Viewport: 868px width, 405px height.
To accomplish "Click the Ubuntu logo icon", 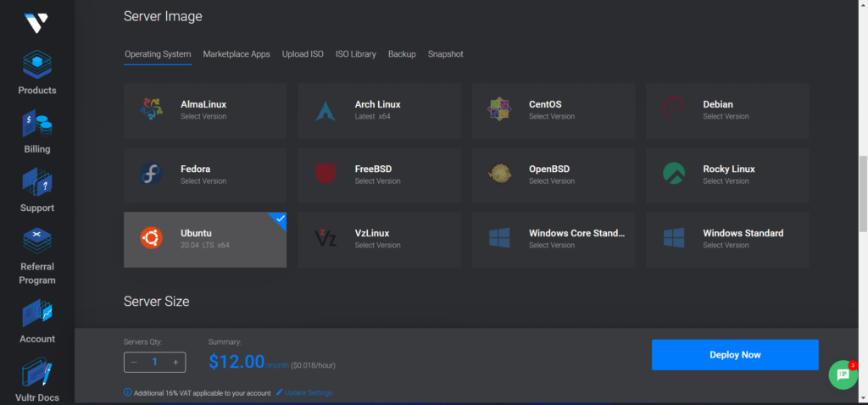I will pos(151,238).
